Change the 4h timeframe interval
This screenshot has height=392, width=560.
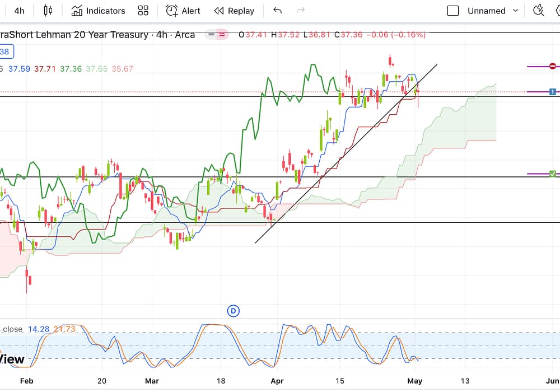tap(19, 11)
